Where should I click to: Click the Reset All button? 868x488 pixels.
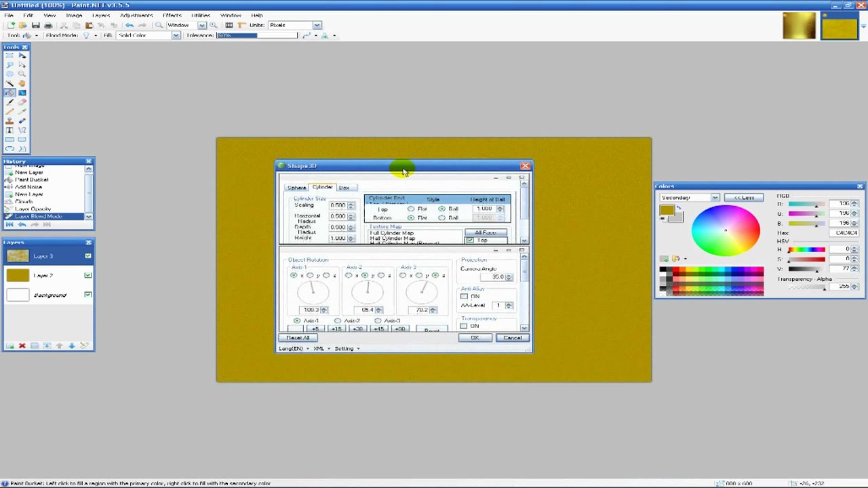click(298, 338)
